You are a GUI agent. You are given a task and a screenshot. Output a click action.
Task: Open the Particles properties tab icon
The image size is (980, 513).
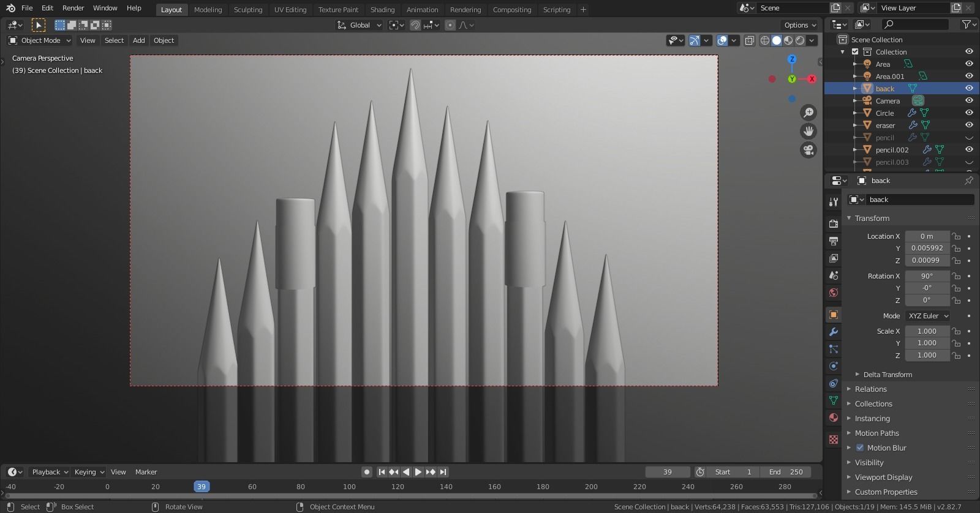click(833, 349)
